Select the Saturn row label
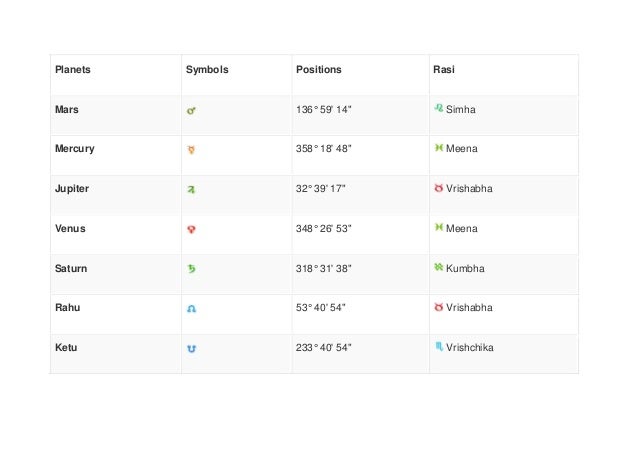638x452 pixels. click(x=70, y=268)
